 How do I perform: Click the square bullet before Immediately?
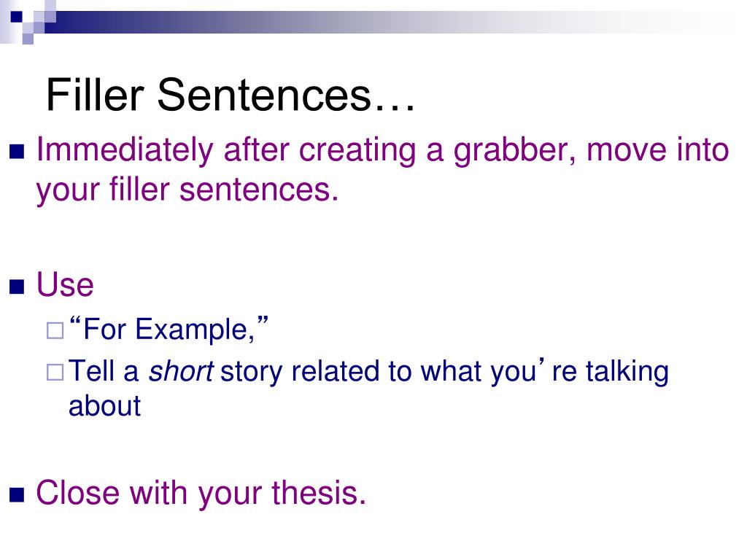pos(17,152)
